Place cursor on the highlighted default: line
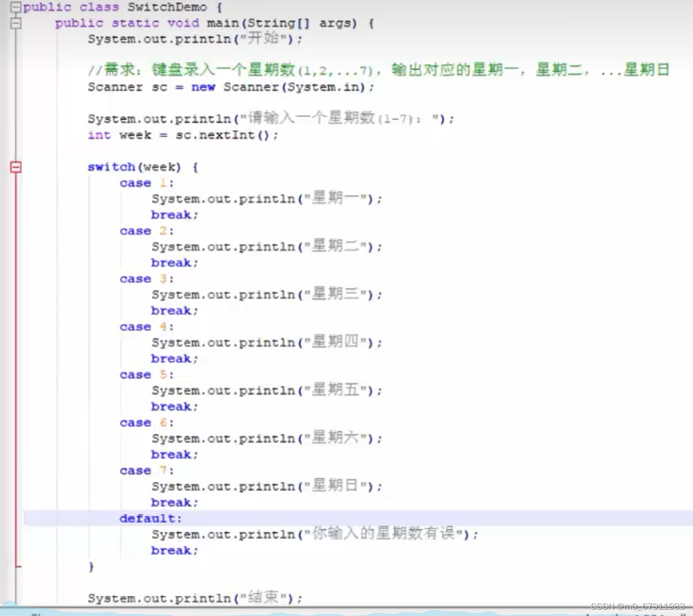Image resolution: width=693 pixels, height=616 pixels. [x=150, y=518]
